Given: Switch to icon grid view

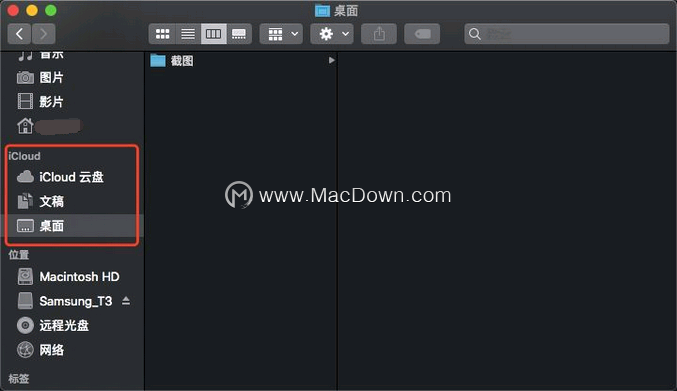Looking at the screenshot, I should click(x=162, y=34).
